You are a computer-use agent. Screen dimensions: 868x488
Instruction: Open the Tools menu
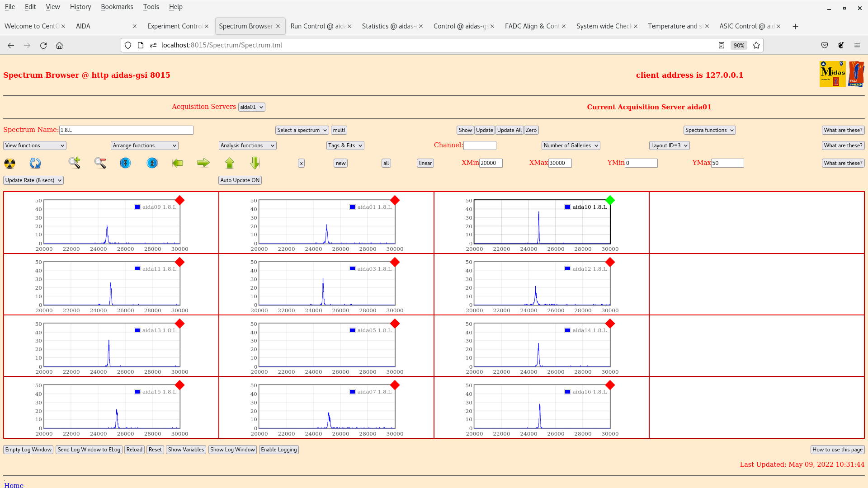click(x=151, y=7)
